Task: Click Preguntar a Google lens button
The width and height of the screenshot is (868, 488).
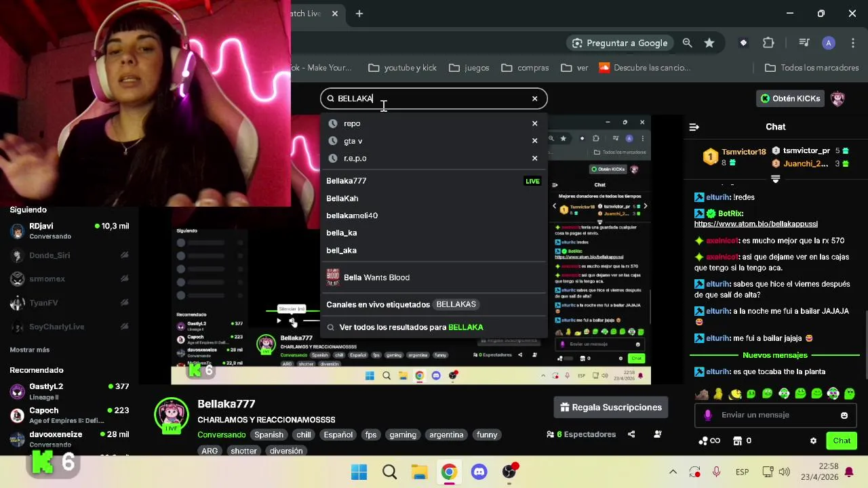Action: (x=620, y=43)
